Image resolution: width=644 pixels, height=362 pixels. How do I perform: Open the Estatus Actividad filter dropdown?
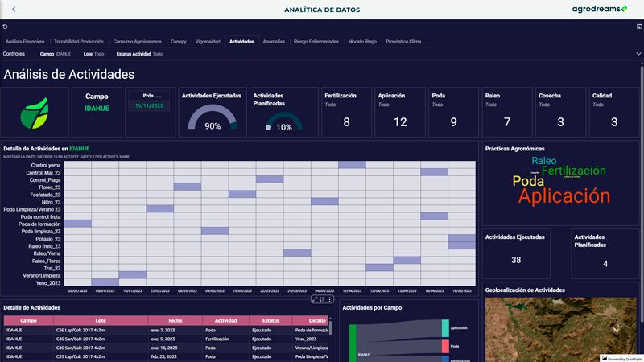pos(139,54)
